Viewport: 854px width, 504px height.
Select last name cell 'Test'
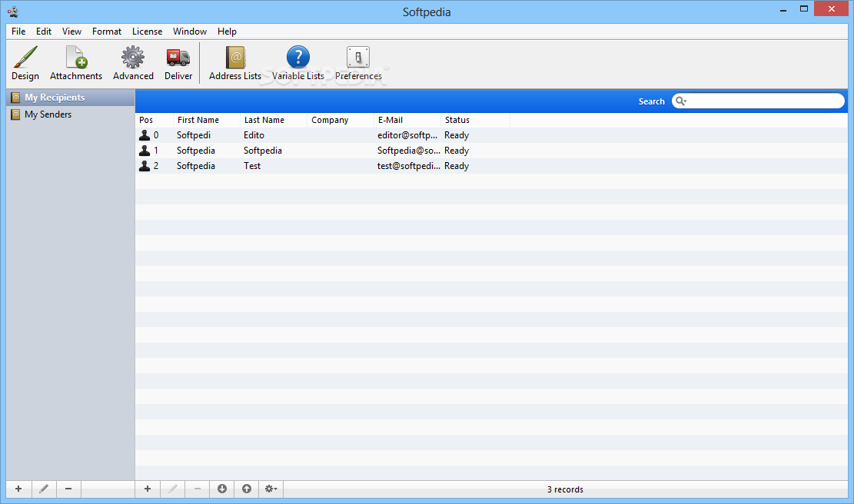click(251, 165)
